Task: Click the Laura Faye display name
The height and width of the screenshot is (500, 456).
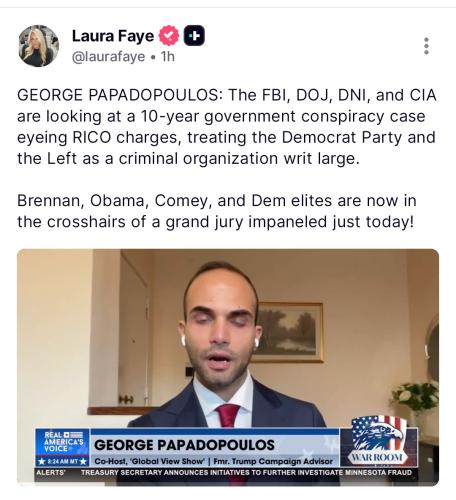Action: pyautogui.click(x=113, y=36)
